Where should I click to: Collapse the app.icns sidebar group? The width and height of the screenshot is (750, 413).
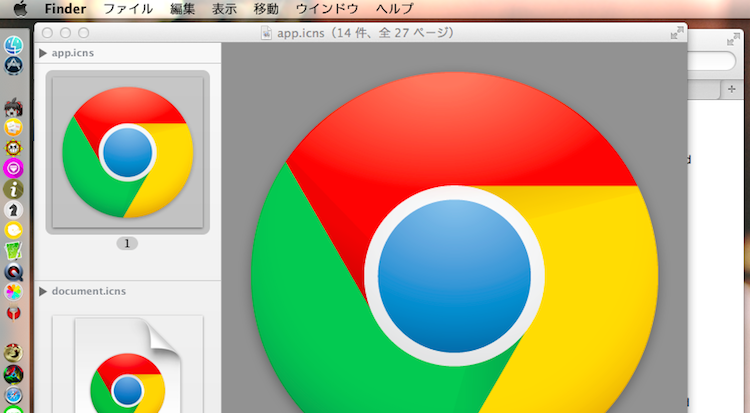43,53
